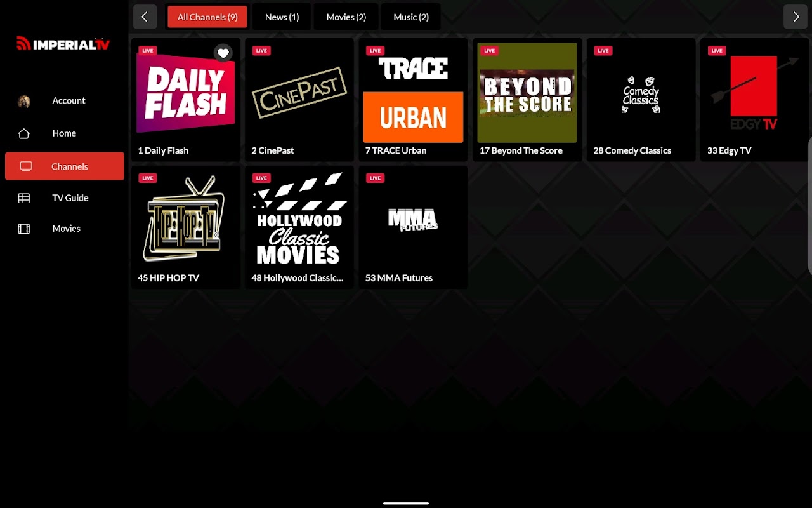
Task: Open the Comedy Classics channel thumbnail
Action: (x=641, y=93)
